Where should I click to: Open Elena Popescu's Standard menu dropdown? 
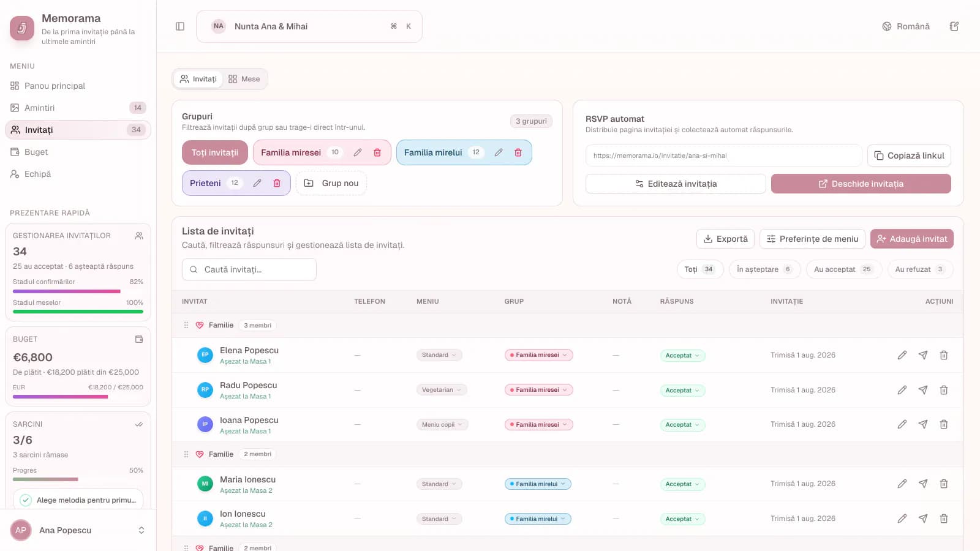click(439, 355)
